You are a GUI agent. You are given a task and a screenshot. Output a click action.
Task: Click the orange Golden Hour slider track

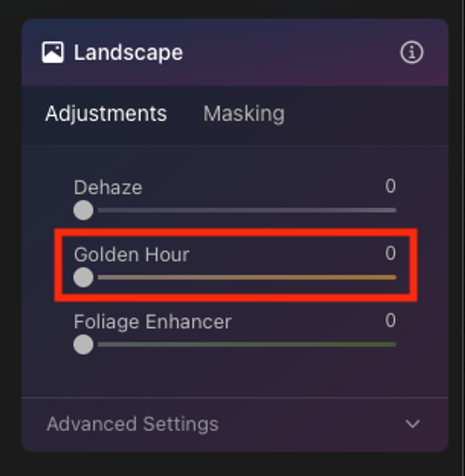click(x=247, y=277)
